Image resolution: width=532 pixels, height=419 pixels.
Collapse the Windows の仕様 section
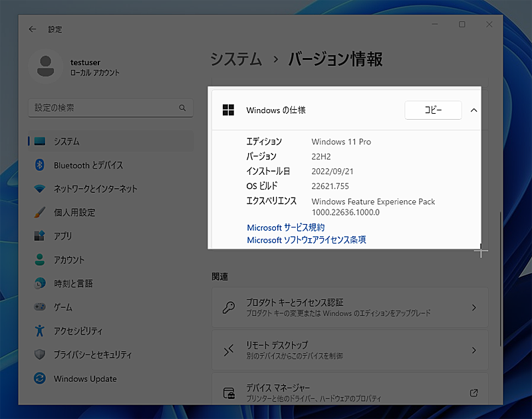tap(473, 110)
